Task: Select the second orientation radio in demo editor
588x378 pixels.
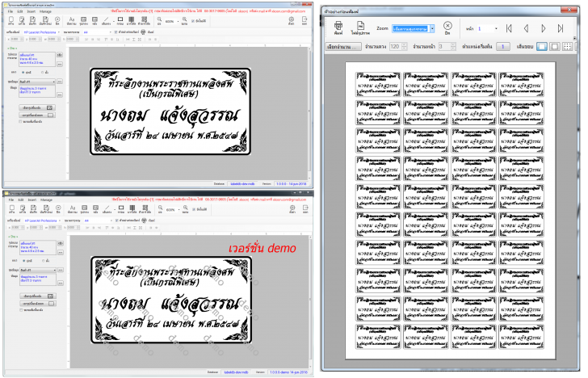Action: click(x=43, y=261)
